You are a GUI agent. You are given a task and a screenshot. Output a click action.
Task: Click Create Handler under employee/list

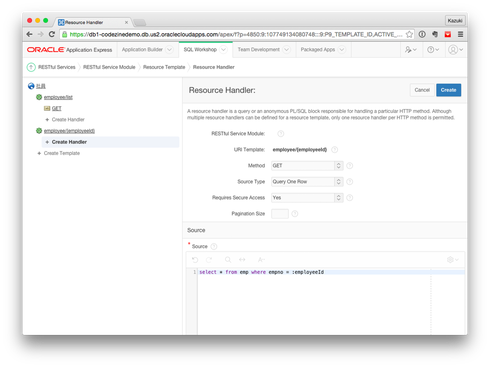click(68, 120)
